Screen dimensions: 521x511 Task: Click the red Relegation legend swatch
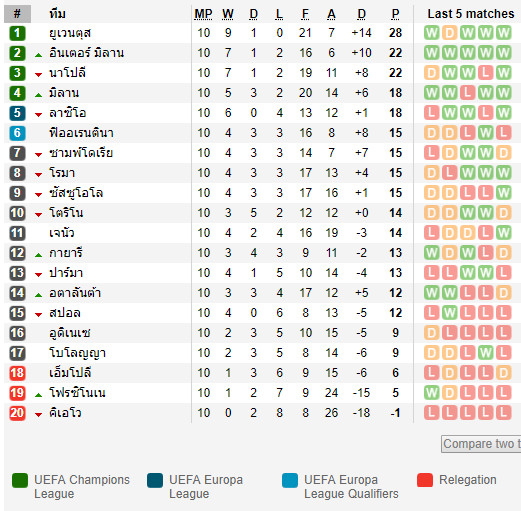coord(425,480)
